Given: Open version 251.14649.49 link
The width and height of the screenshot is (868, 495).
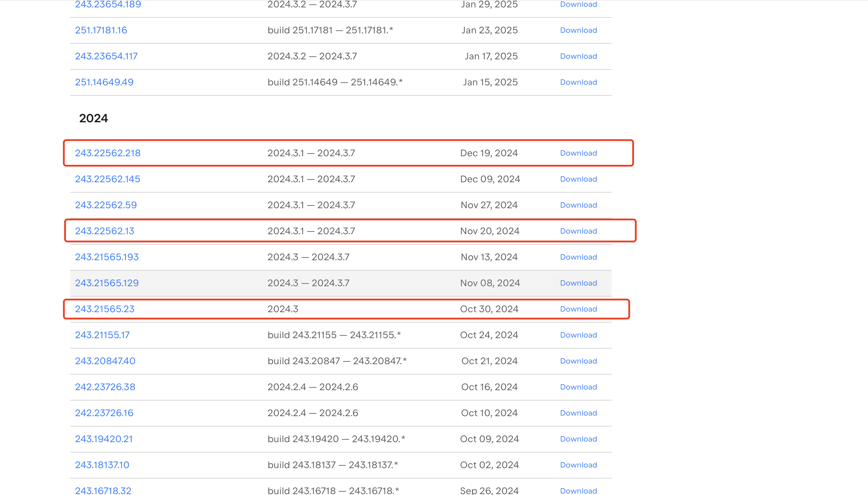Looking at the screenshot, I should pos(104,82).
